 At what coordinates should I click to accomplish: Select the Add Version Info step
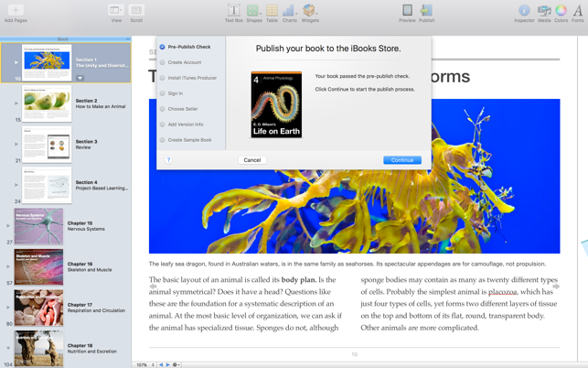click(186, 124)
